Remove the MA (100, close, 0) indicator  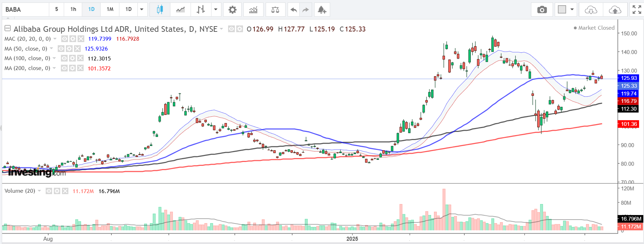[x=80, y=58]
